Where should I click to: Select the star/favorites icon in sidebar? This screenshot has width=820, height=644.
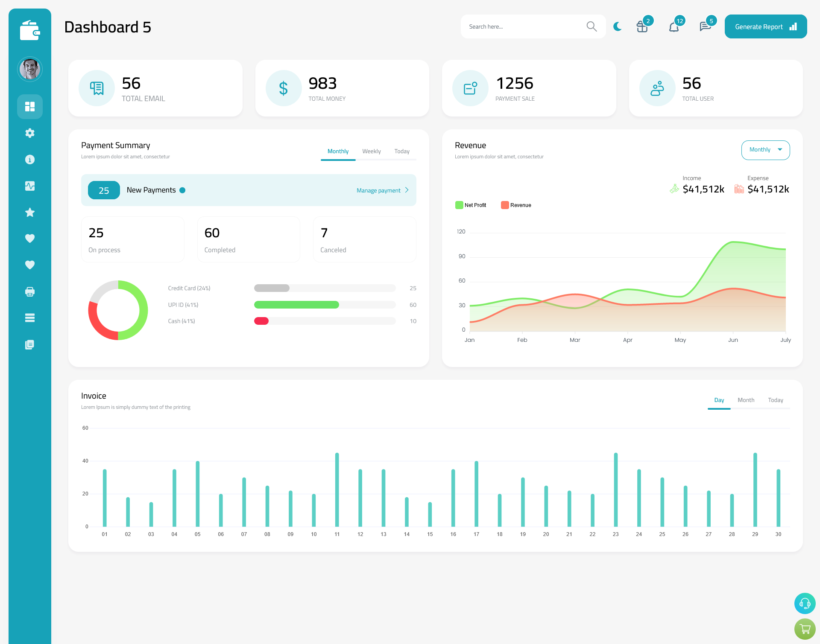tap(30, 212)
